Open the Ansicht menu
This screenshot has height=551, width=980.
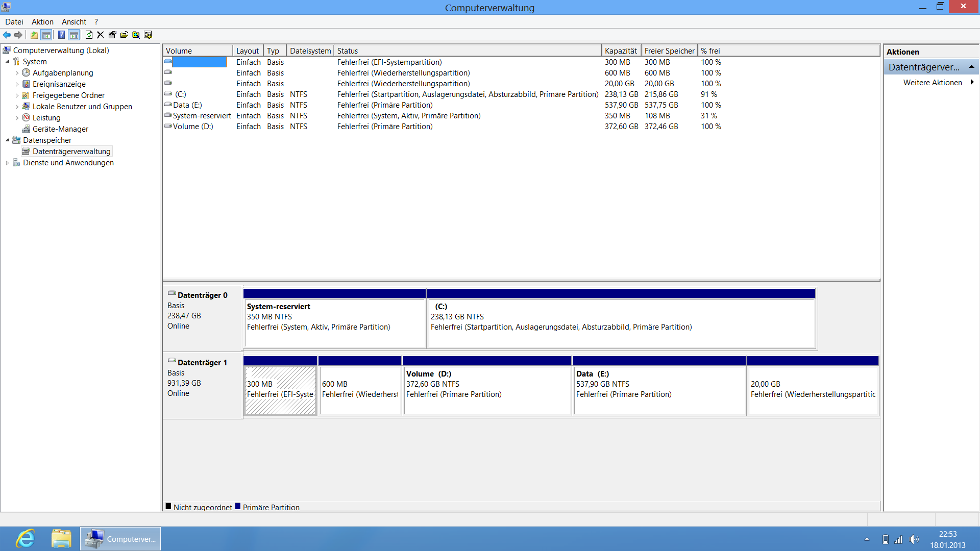pyautogui.click(x=73, y=22)
